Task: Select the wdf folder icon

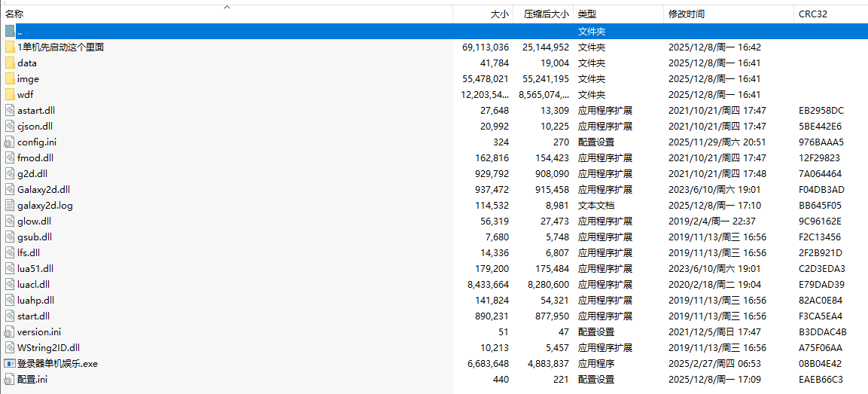Action: click(10, 95)
